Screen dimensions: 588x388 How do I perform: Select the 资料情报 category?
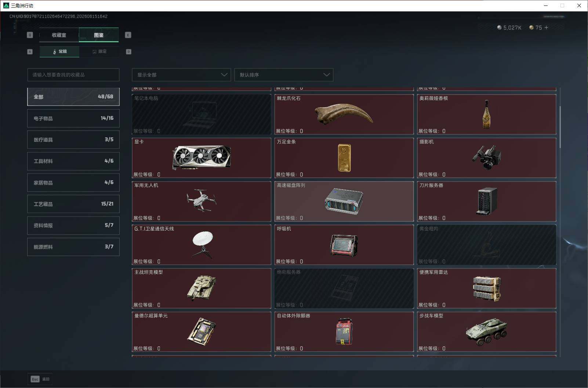pos(73,225)
